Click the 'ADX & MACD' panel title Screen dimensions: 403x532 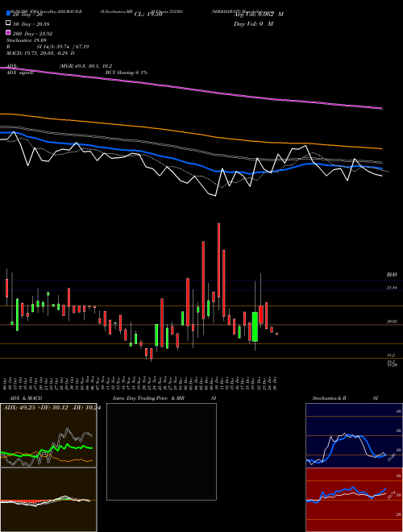coord(26,398)
